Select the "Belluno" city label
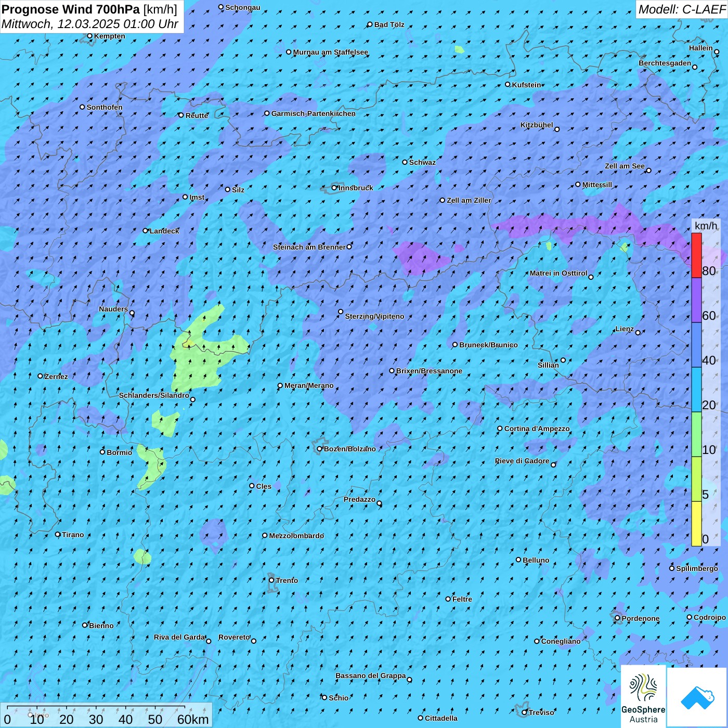 click(x=536, y=560)
